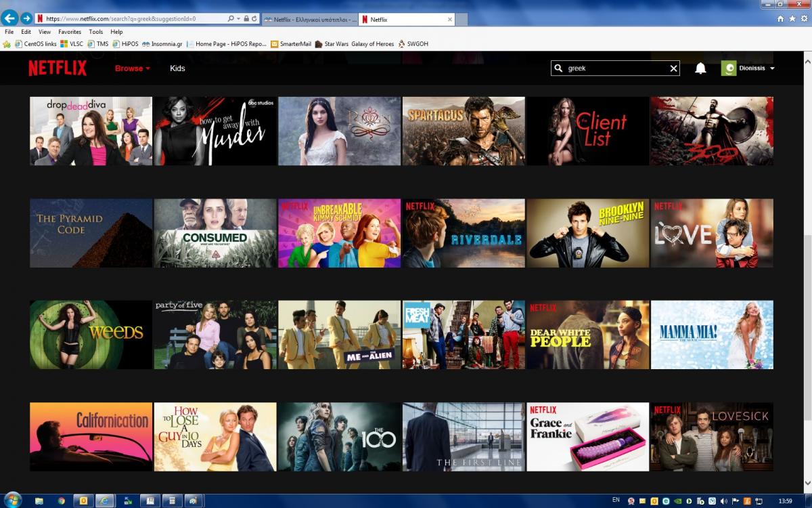Open the Riverdale thumbnail

coord(464,233)
